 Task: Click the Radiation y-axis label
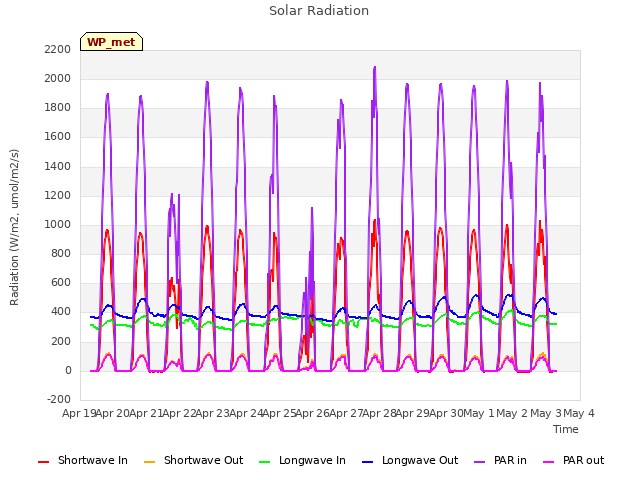(14, 227)
